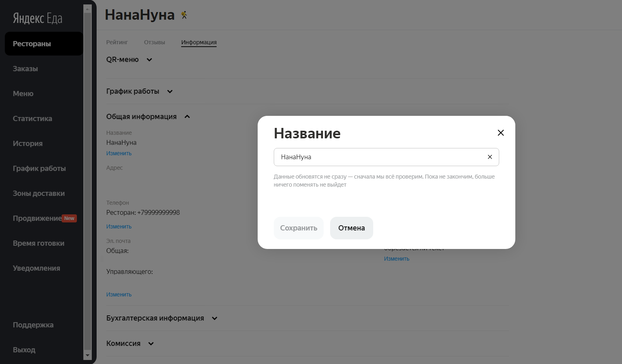Collapse the Общая информация section
This screenshot has height=364, width=622.
click(187, 117)
